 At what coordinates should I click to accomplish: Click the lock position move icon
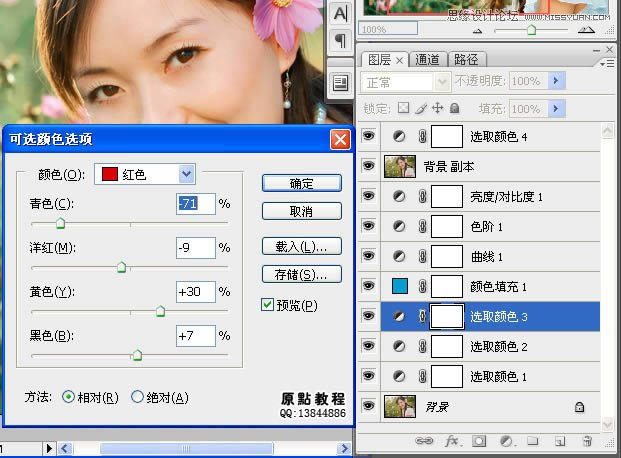438,108
